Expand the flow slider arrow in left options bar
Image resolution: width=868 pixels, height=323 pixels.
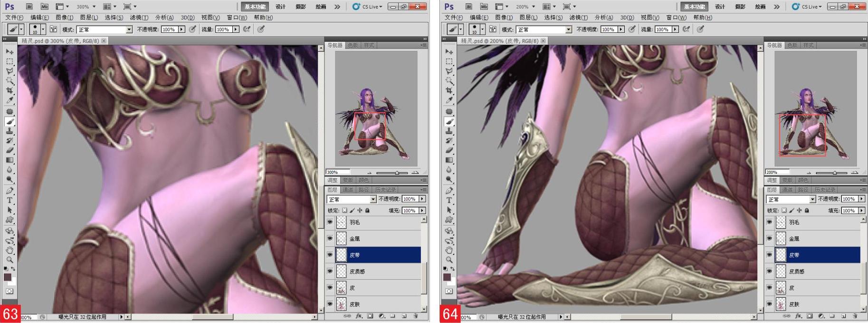(x=236, y=29)
